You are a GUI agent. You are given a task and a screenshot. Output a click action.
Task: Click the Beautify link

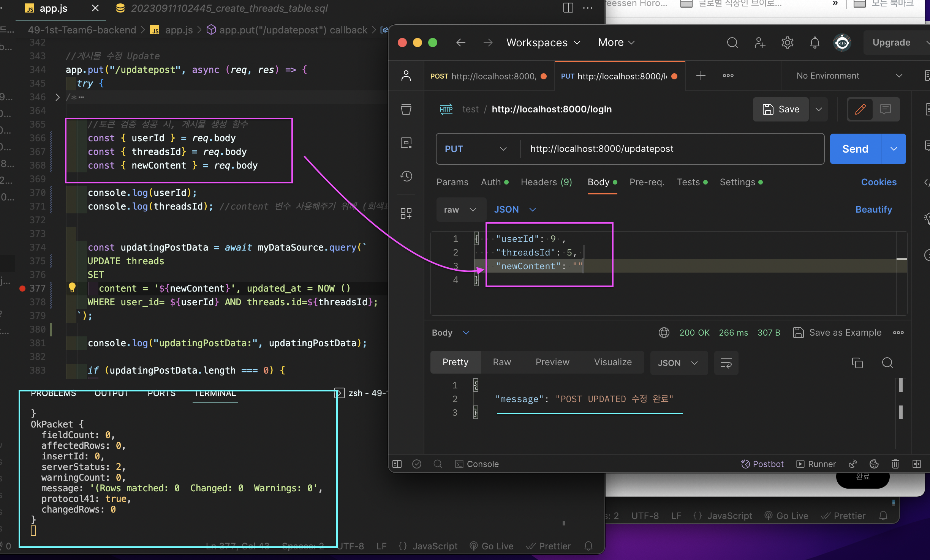click(873, 210)
